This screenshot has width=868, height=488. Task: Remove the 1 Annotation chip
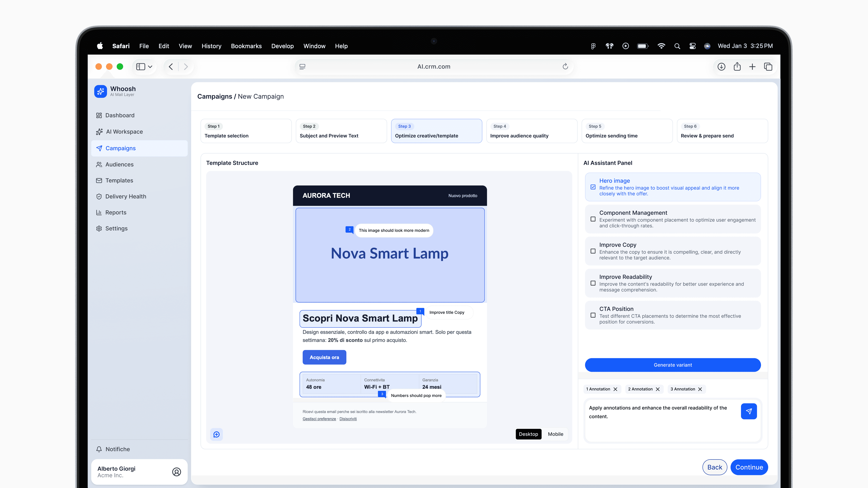tap(615, 389)
